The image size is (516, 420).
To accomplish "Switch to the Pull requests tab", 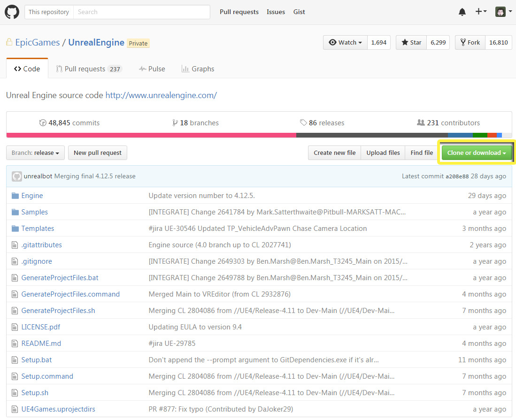I will [88, 69].
